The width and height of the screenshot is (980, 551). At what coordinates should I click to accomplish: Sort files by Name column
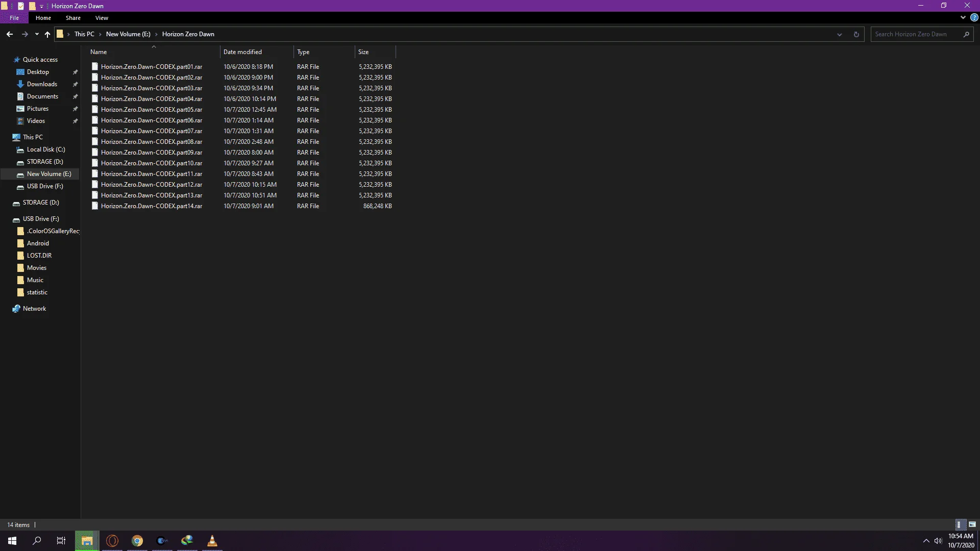click(153, 52)
